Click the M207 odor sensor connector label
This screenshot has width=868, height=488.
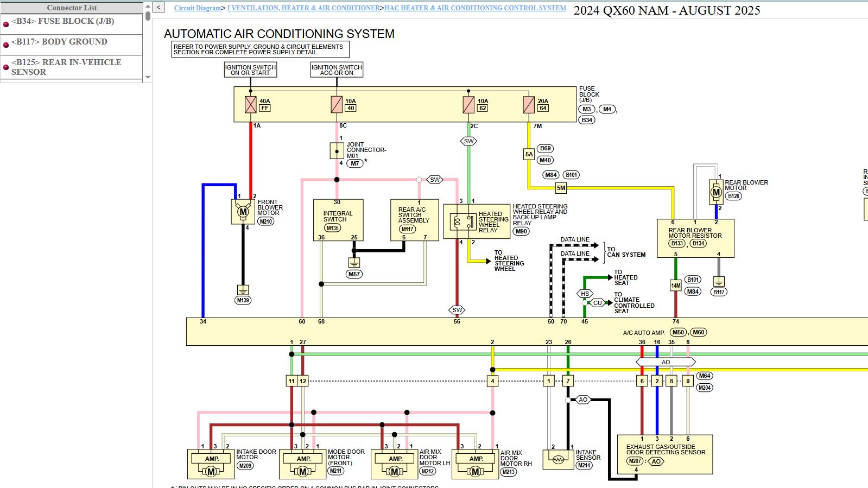[635, 461]
